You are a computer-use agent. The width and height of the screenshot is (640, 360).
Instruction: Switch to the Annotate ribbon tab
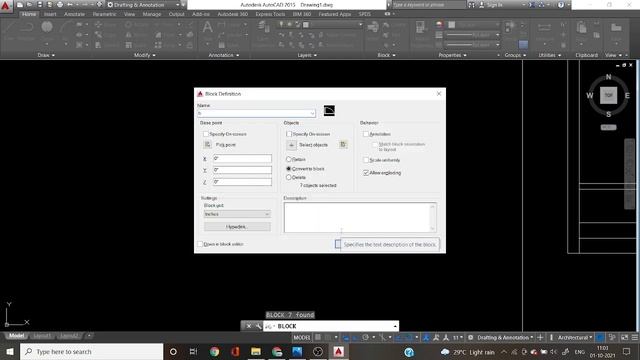pyautogui.click(x=74, y=14)
